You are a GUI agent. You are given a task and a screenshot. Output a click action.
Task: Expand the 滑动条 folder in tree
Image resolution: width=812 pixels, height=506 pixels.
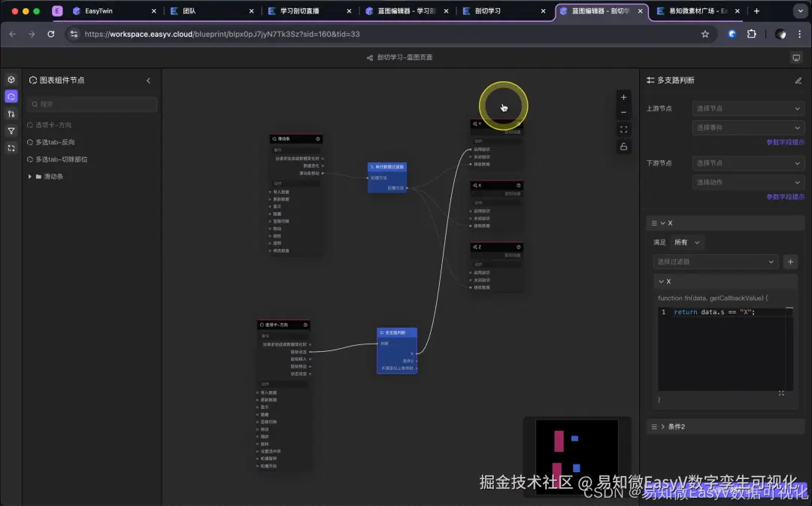pyautogui.click(x=29, y=177)
